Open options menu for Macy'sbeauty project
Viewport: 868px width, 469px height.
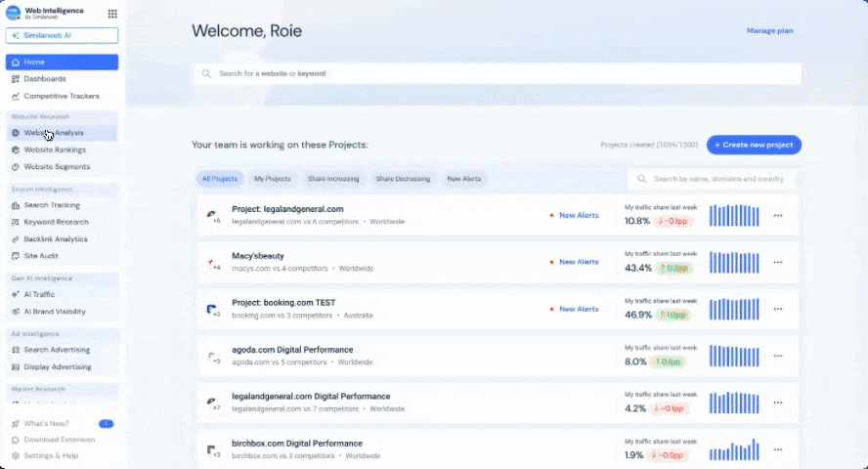[x=778, y=262]
